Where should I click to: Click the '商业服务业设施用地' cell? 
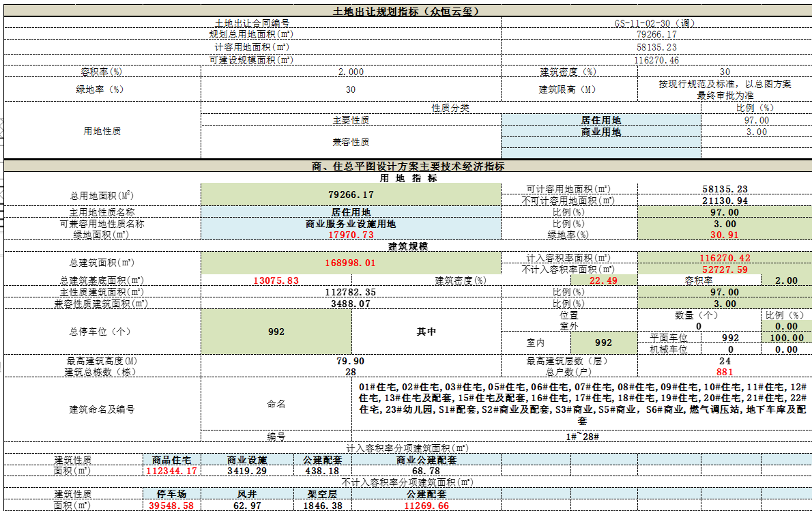tap(351, 224)
